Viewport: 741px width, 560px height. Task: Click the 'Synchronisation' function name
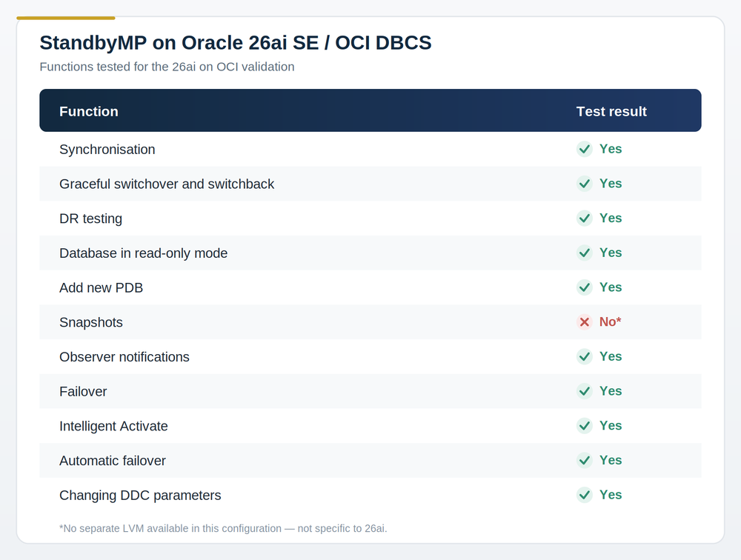pyautogui.click(x=107, y=150)
